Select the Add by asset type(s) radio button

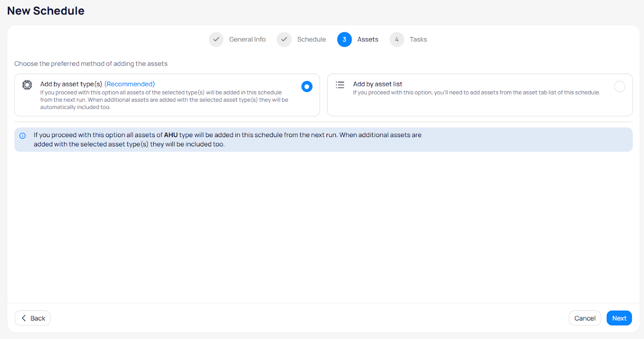click(307, 86)
